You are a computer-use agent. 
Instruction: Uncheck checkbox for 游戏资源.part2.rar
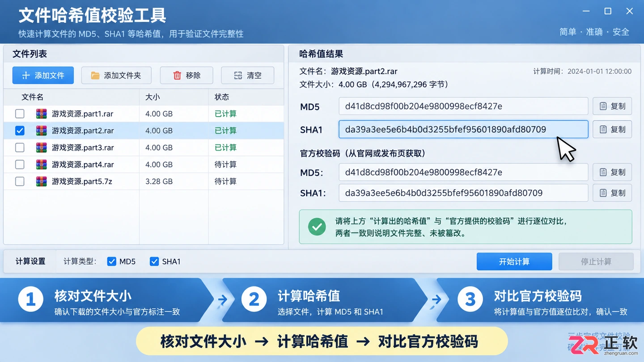tap(20, 130)
